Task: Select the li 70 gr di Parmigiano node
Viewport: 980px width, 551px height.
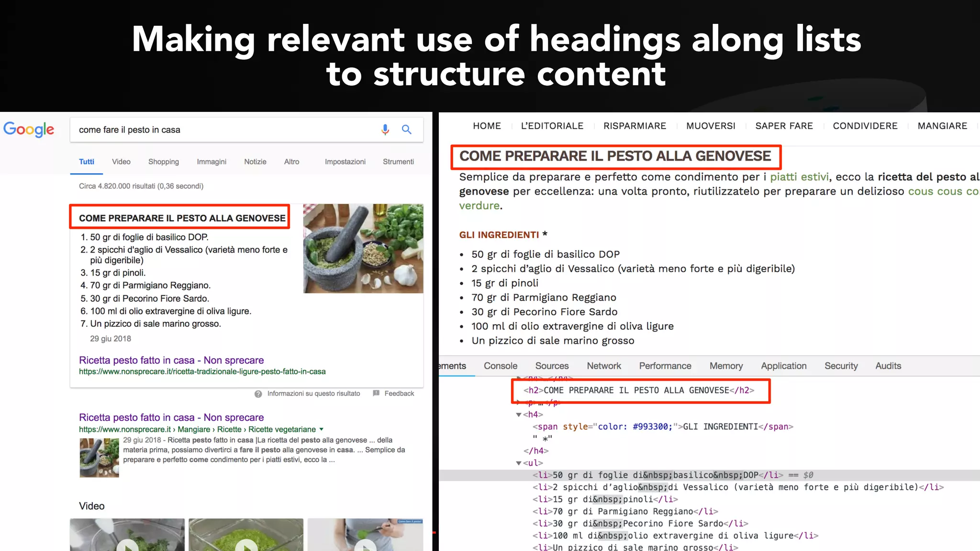Action: [625, 512]
